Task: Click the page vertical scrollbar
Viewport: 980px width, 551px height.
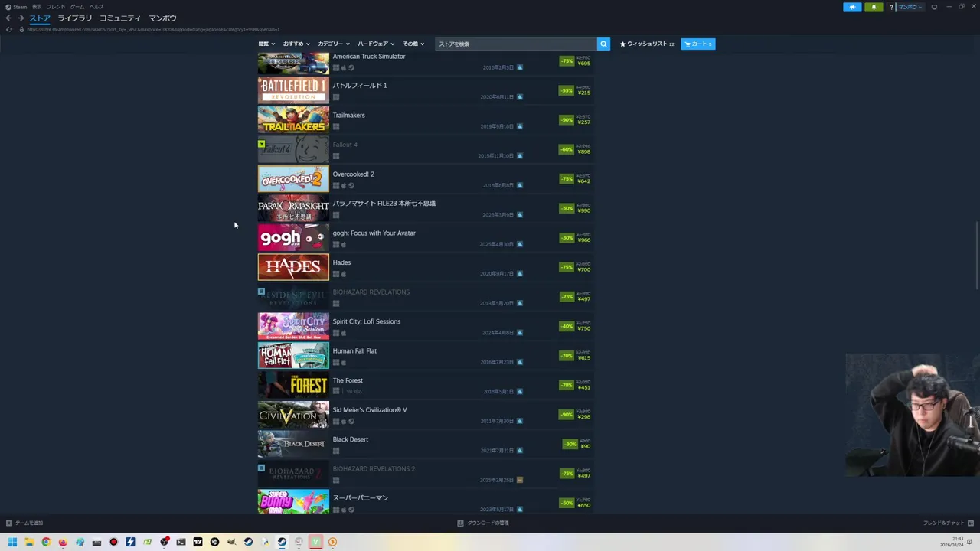Action: pos(976,256)
